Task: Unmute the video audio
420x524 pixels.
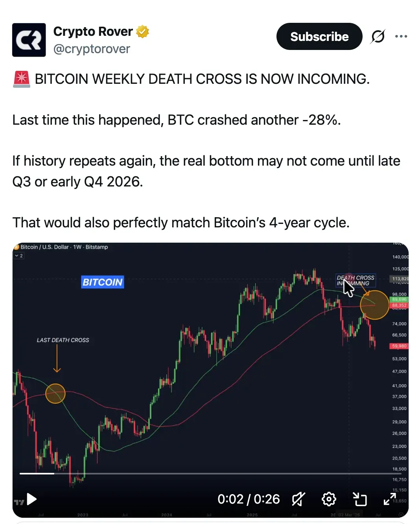Action: pyautogui.click(x=298, y=499)
